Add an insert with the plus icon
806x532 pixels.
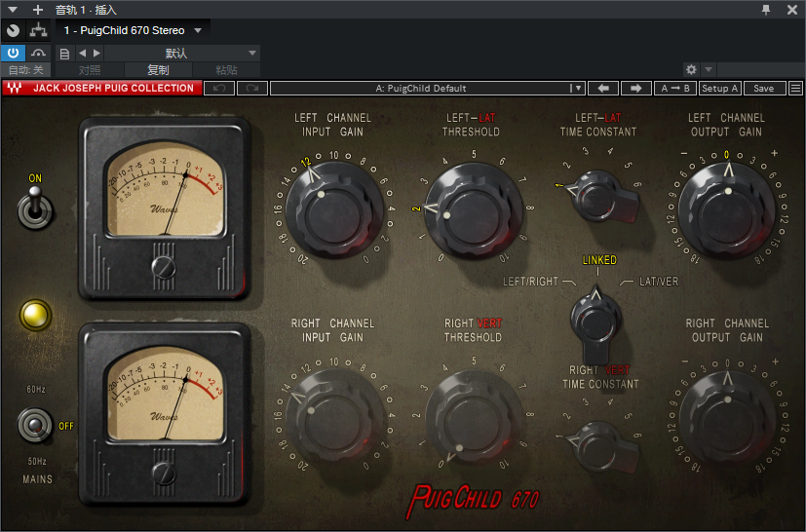[38, 10]
